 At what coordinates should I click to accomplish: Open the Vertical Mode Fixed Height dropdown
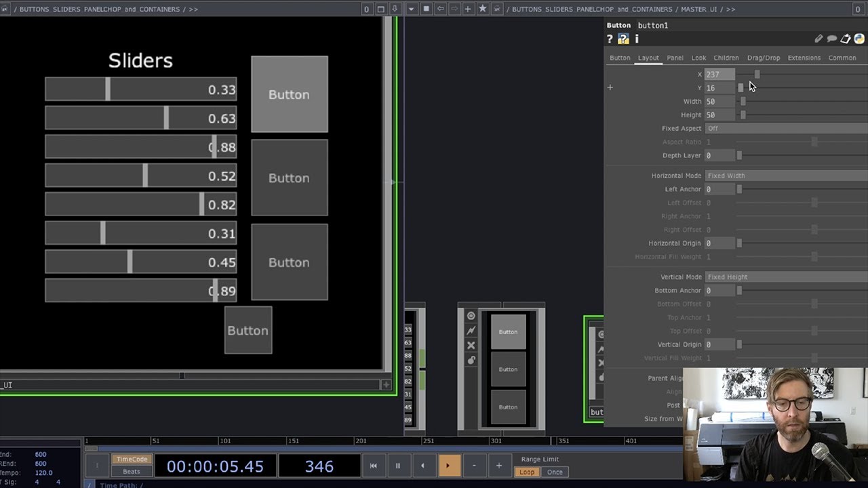coord(785,277)
